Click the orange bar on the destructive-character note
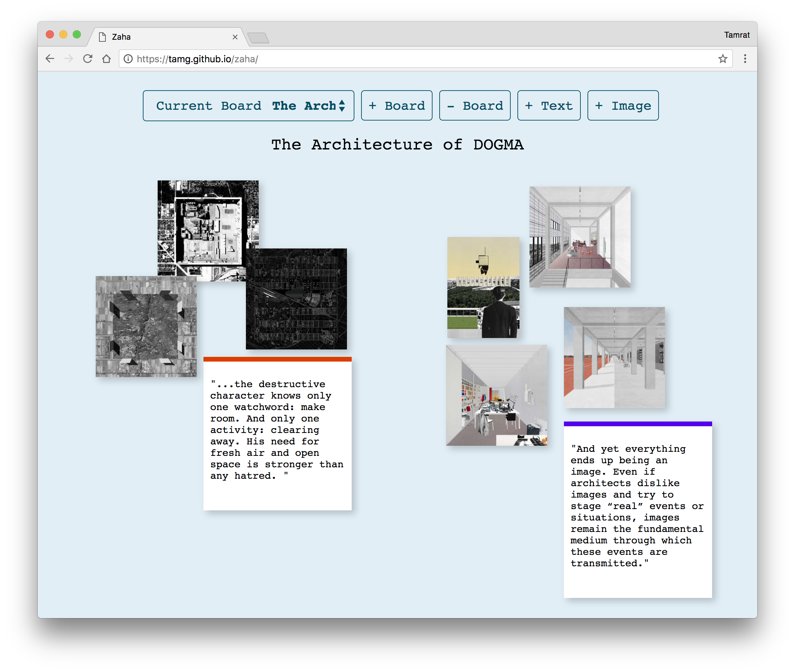 (278, 359)
